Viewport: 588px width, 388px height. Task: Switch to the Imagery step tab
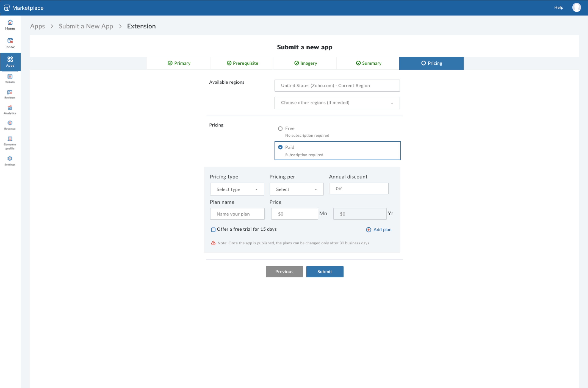[x=305, y=63]
